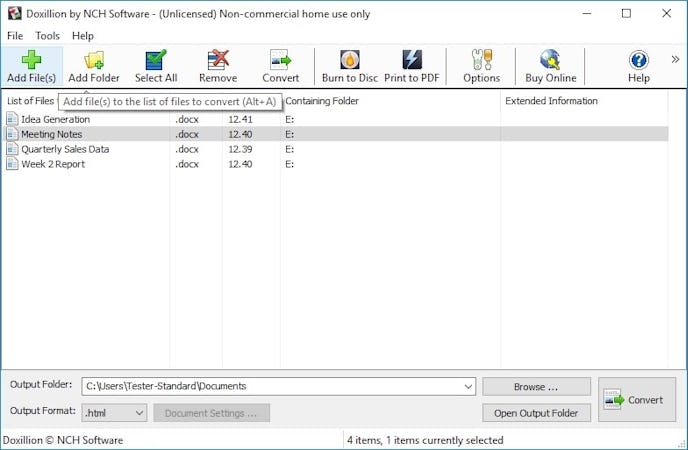This screenshot has width=688, height=450.
Task: Click the Quarterly Sales Data document icon
Action: (x=12, y=149)
